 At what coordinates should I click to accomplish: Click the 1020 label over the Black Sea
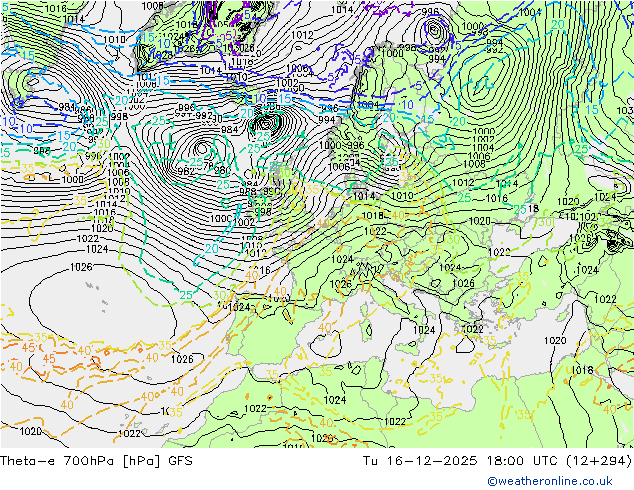pos(480,221)
